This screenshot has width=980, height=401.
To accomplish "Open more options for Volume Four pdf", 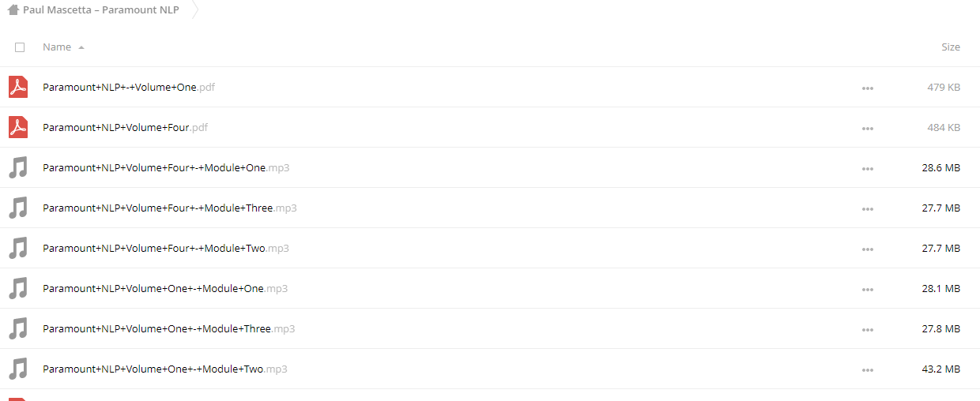I will tap(868, 128).
